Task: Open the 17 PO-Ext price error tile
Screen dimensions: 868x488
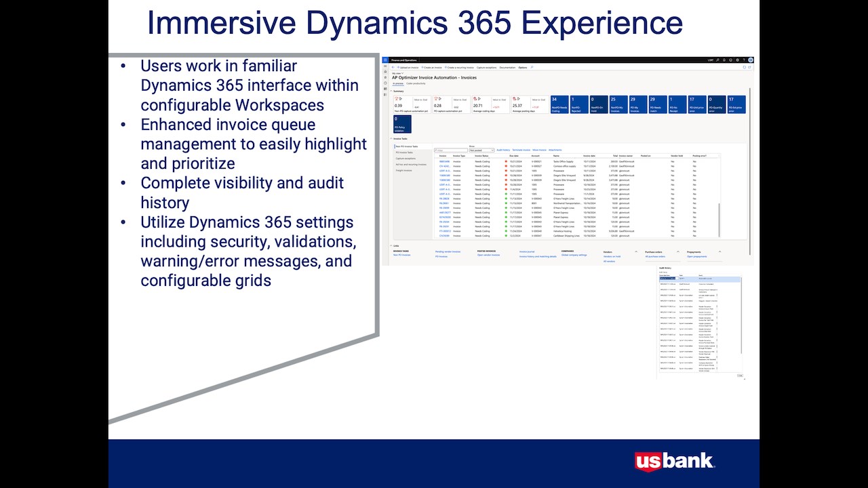Action: 736,104
